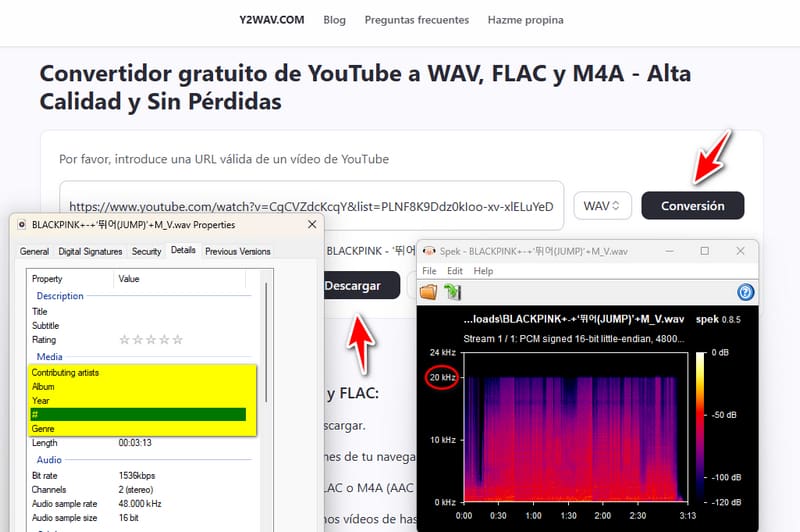Click Audio sample rate 48.000 kHz

point(140,503)
